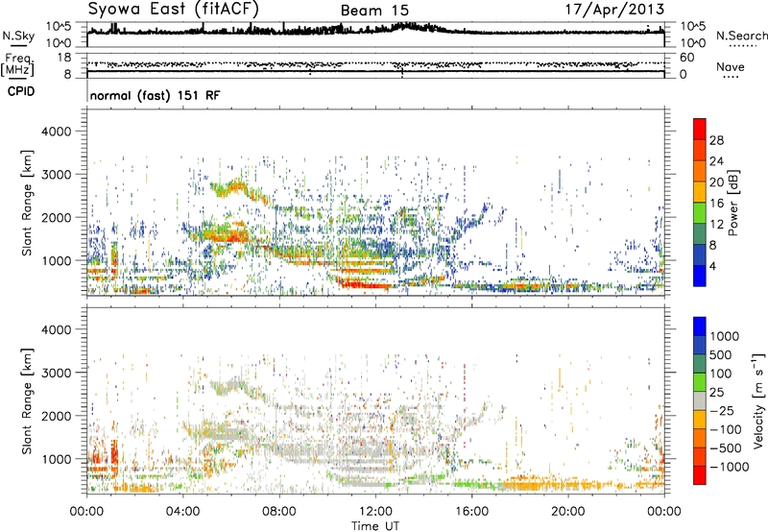Click the 'Velocity [m s⁻¹]' color bar title
Viewport: 768px width, 532px height.
[x=758, y=401]
